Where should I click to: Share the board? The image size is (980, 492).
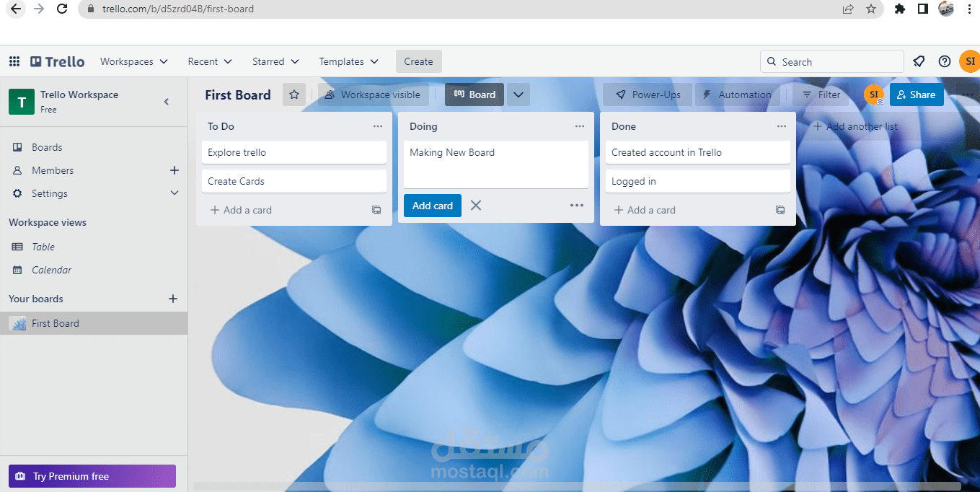coord(917,95)
